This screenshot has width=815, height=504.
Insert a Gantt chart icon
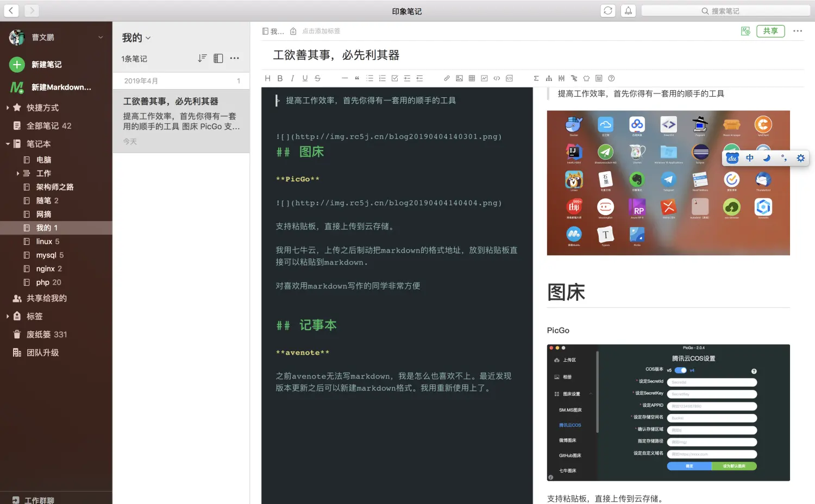pyautogui.click(x=574, y=78)
